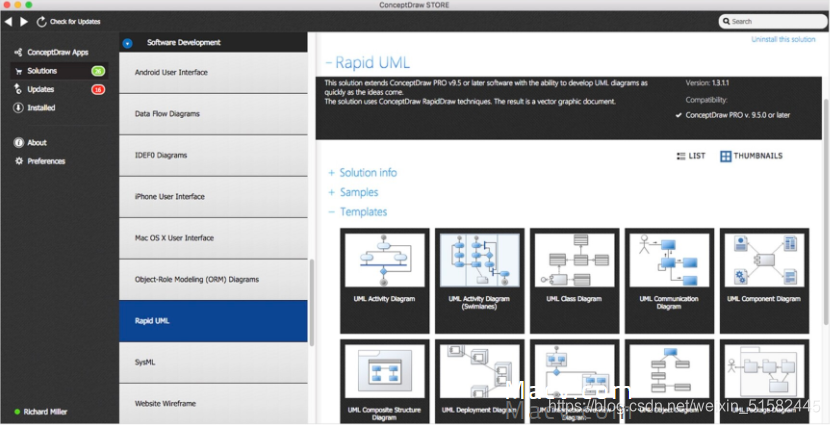Click the List view icon
830x425 pixels.
tap(681, 156)
